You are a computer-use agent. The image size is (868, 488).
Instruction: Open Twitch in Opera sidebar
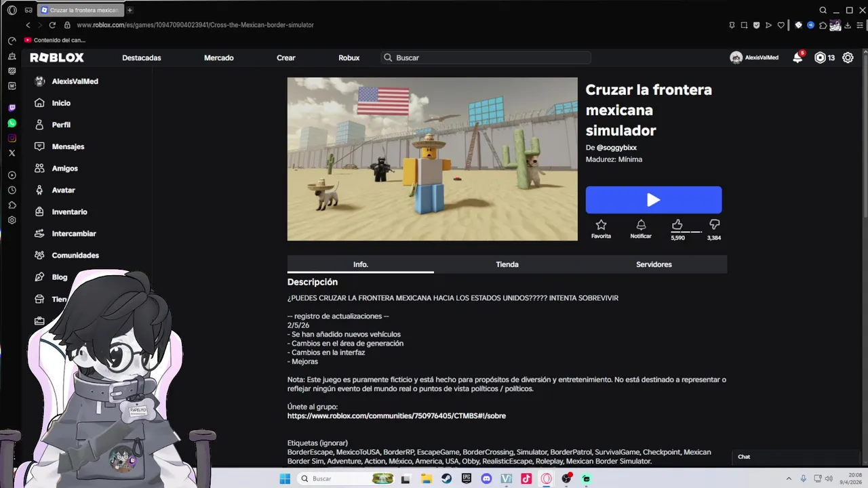click(x=12, y=108)
